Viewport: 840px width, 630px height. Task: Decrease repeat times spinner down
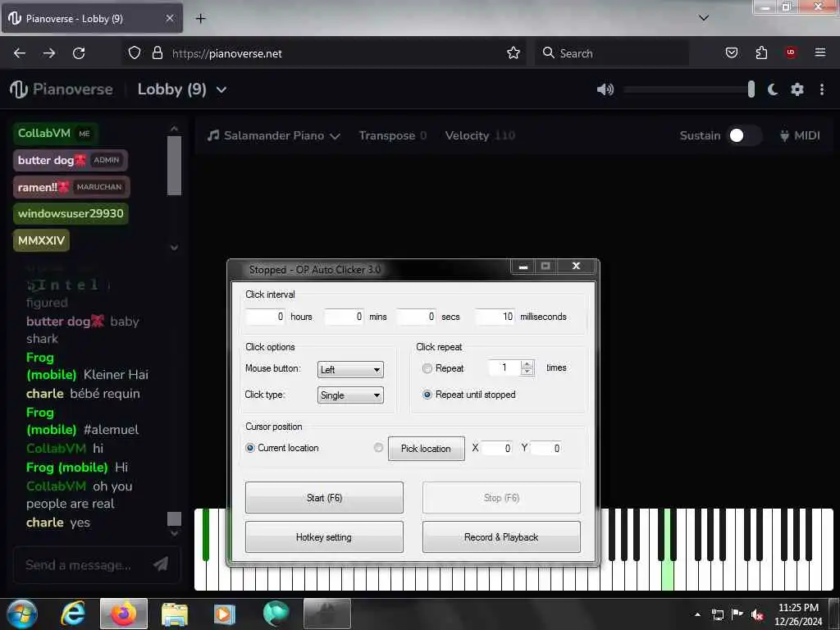[527, 372]
